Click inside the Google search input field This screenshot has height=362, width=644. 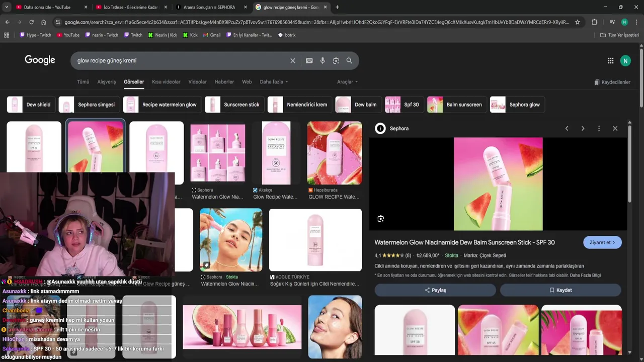pos(181,61)
